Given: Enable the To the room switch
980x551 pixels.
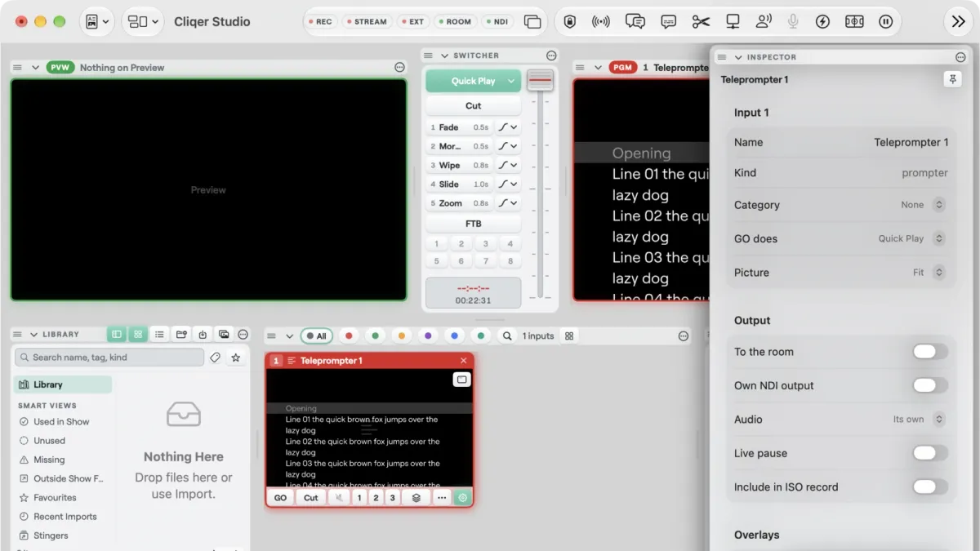Looking at the screenshot, I should (930, 352).
